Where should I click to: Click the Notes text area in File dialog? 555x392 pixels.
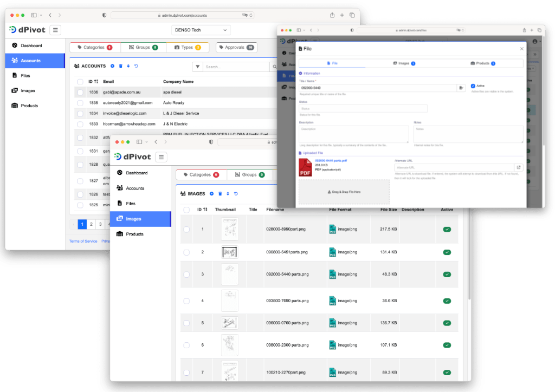(x=468, y=134)
